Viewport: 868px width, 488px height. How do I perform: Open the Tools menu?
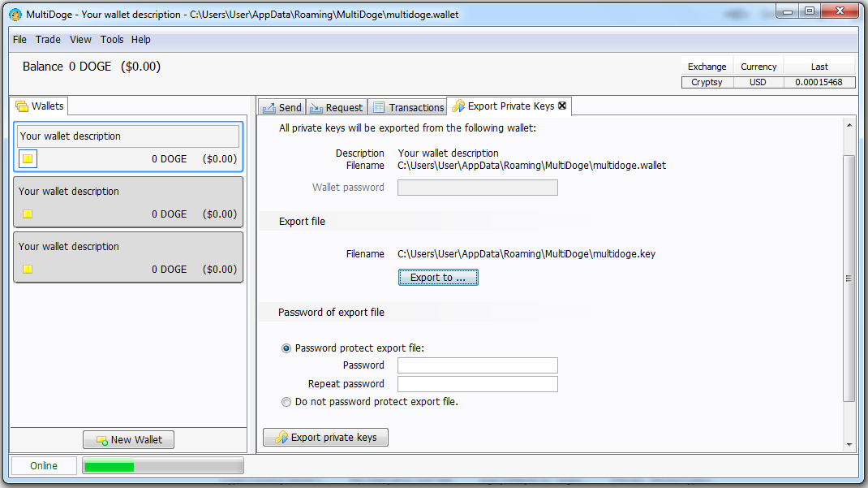point(112,39)
